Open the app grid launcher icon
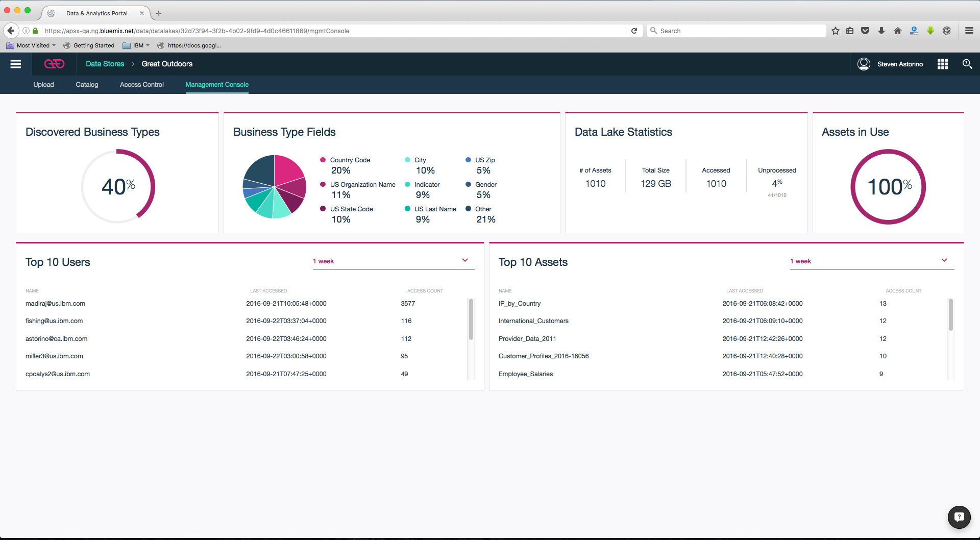 [942, 64]
